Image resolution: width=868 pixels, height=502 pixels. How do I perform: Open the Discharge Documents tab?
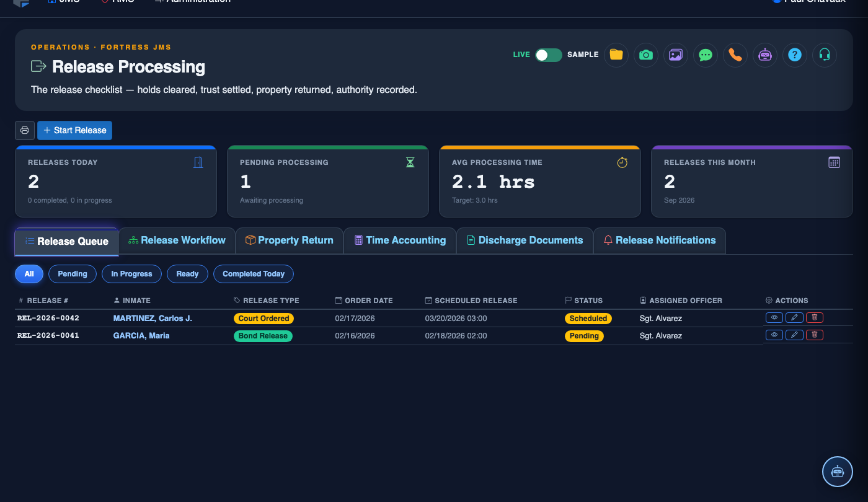[525, 240]
